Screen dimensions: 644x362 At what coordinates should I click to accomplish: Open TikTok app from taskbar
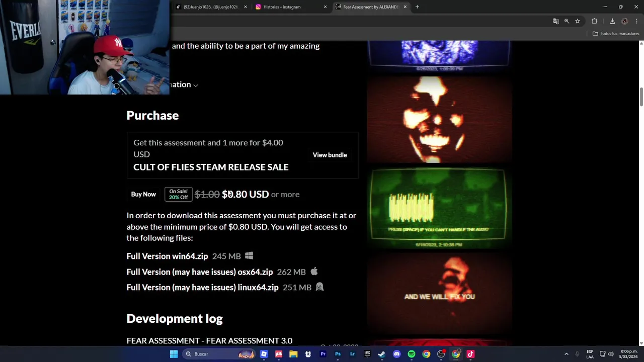click(470, 354)
